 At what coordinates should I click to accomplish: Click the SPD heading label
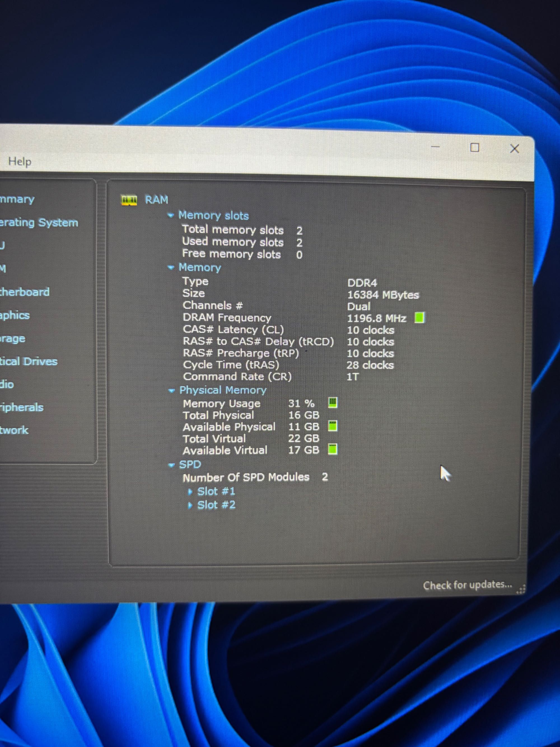[190, 465]
